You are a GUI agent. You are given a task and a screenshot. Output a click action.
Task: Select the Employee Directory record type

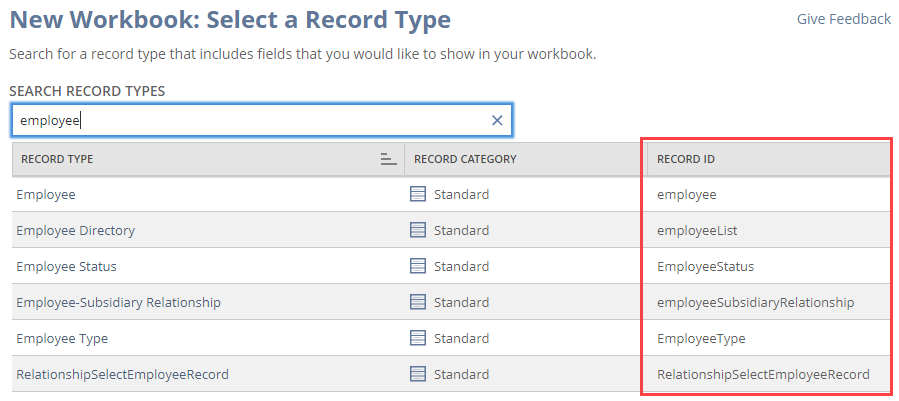point(76,231)
